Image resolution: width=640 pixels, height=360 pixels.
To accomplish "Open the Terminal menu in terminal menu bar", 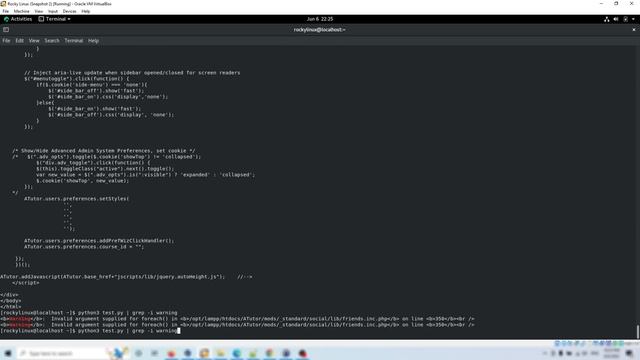I will tap(73, 41).
